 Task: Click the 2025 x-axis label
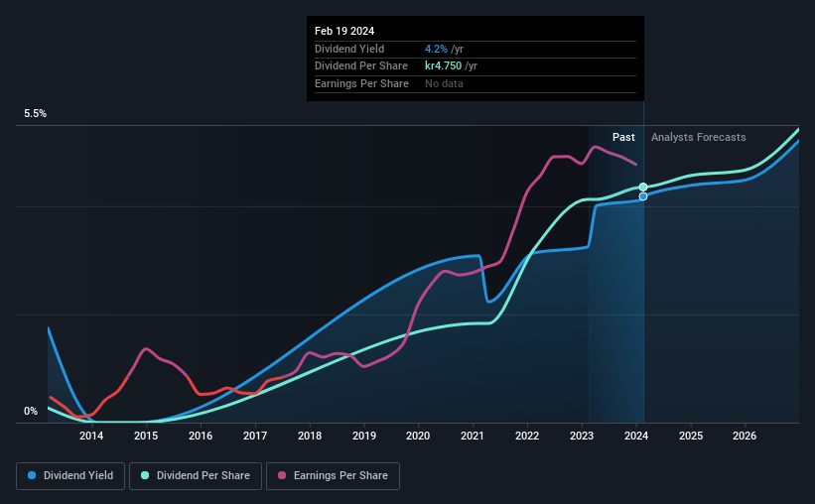pos(691,436)
